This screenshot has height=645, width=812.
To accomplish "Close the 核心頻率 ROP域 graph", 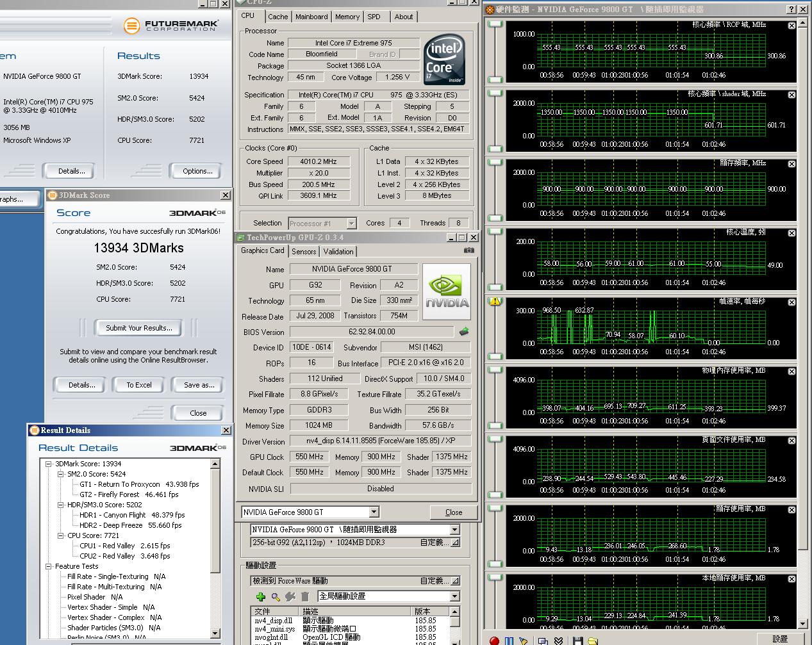I will point(791,26).
